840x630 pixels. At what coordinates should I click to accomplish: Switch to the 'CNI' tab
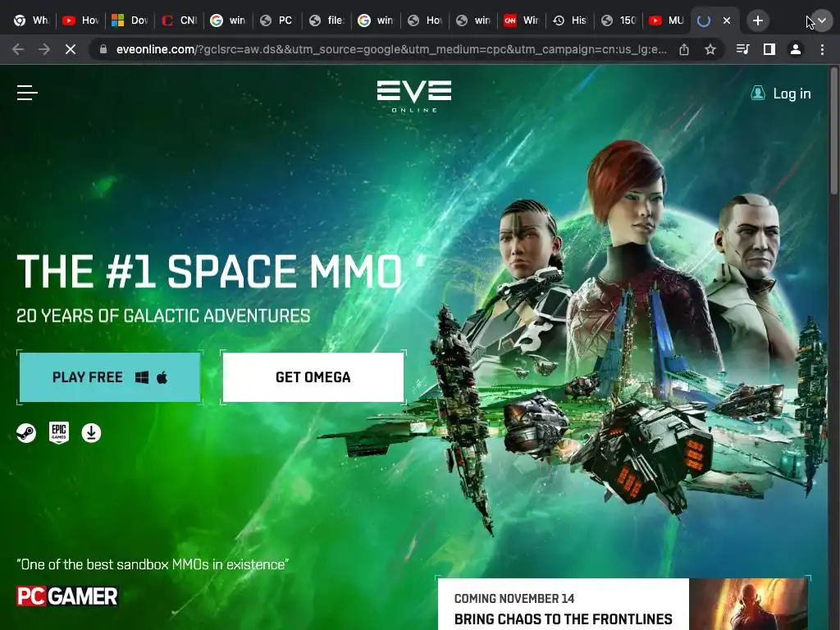[179, 21]
